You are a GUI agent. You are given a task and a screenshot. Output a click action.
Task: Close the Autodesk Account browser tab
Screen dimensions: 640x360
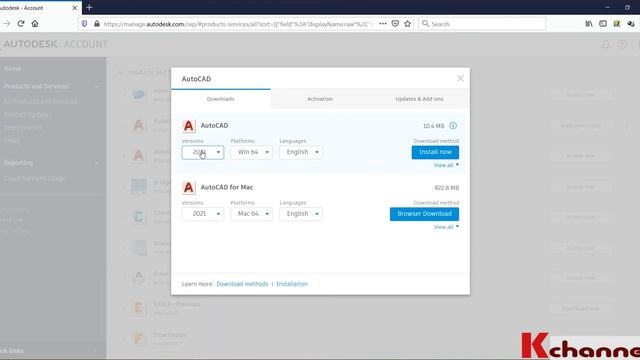point(75,8)
